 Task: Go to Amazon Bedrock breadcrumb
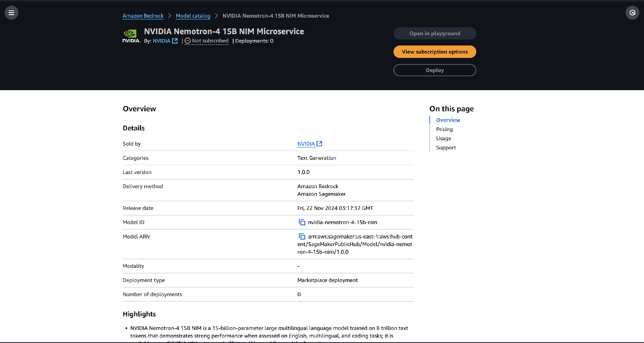[143, 16]
